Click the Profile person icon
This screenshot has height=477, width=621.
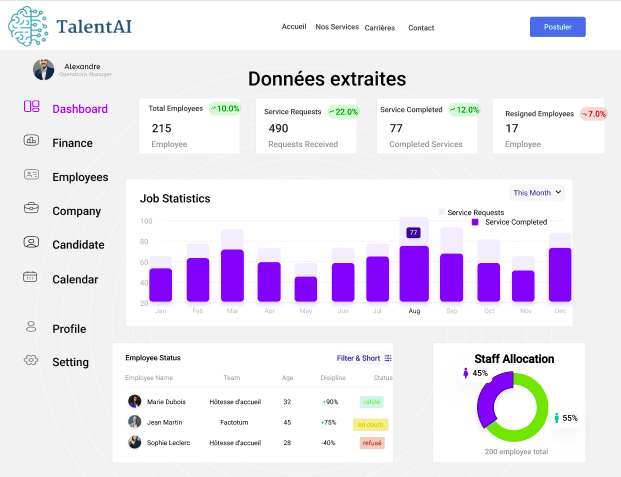(31, 327)
